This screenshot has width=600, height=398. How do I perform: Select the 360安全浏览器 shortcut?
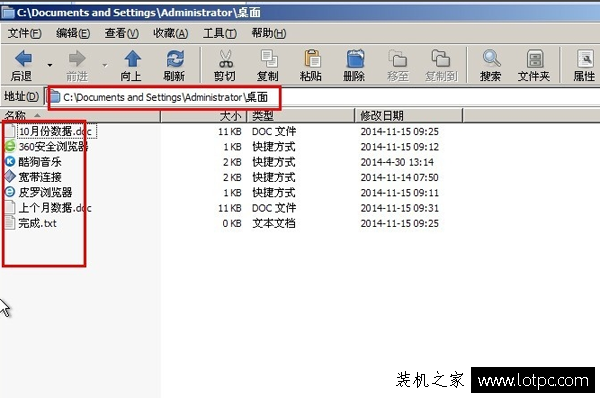pyautogui.click(x=53, y=147)
